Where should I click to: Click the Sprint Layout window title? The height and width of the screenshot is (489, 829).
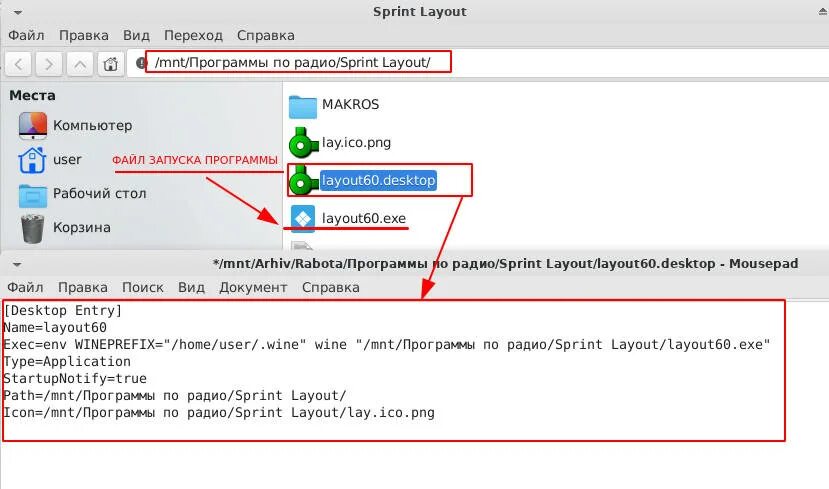pos(420,12)
